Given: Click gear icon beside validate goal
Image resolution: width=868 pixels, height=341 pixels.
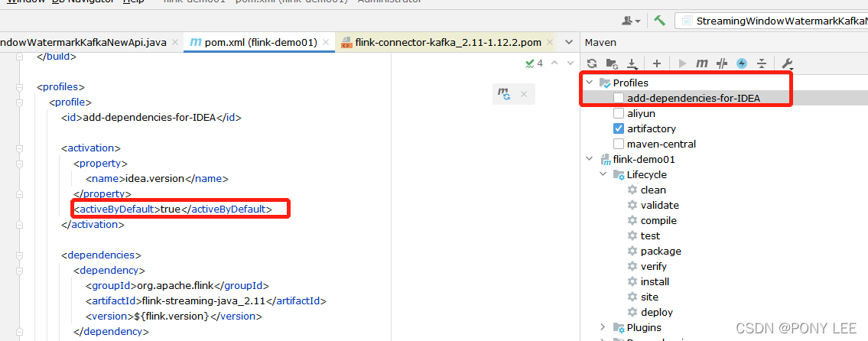Looking at the screenshot, I should [x=632, y=206].
